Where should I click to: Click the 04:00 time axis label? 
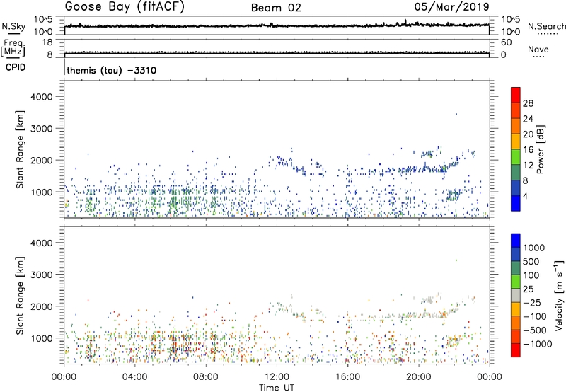134,377
